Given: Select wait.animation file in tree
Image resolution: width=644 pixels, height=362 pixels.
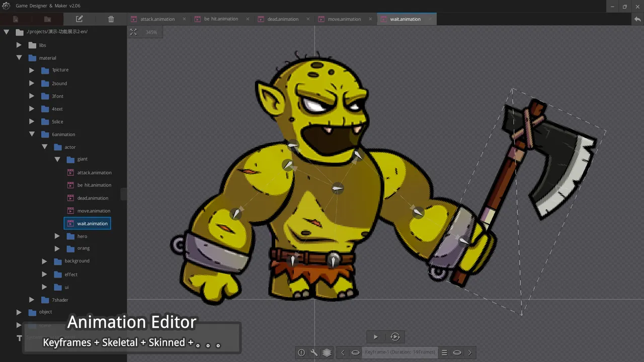Looking at the screenshot, I should click(x=88, y=223).
